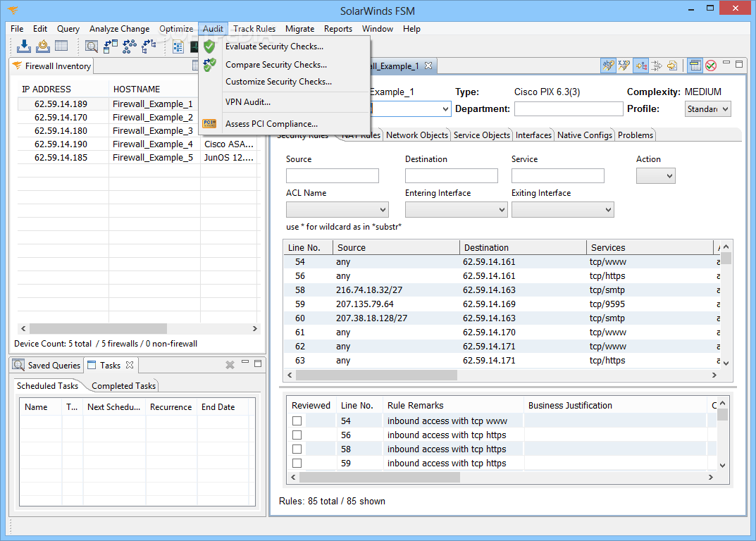Viewport: 756px width, 541px height.
Task: Open the Track Rules menu
Action: (254, 28)
